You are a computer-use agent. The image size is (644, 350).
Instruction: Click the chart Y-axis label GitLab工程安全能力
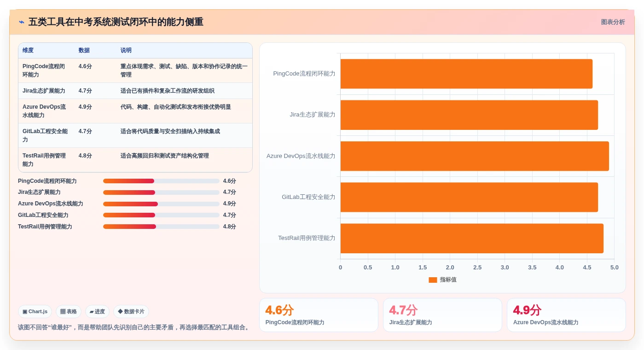308,197
